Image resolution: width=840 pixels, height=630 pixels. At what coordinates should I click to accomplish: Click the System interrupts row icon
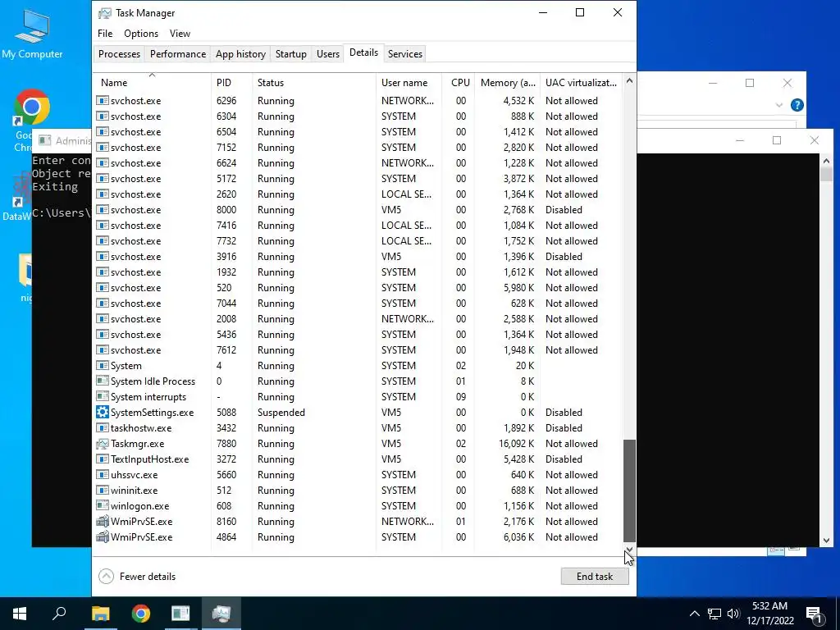pyautogui.click(x=103, y=396)
